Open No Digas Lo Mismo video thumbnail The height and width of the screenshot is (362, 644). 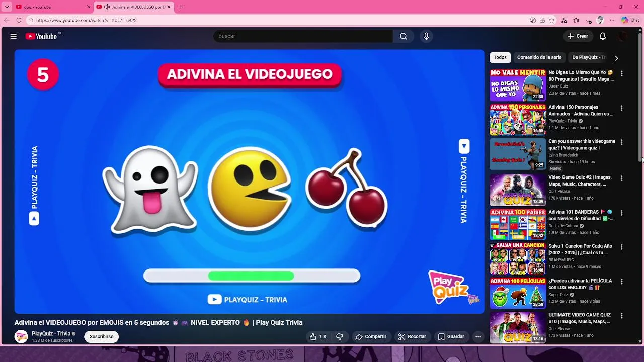[x=518, y=85]
